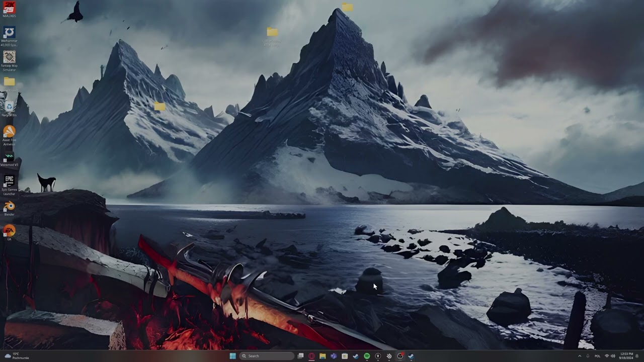Expand the hidden system tray icons chevron
Image resolution: width=644 pixels, height=362 pixels.
click(x=580, y=356)
